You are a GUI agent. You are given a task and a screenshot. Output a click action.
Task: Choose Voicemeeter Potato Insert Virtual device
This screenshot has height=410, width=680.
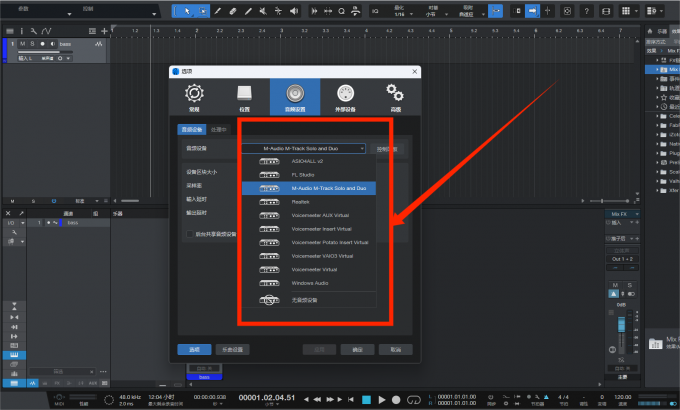(329, 242)
